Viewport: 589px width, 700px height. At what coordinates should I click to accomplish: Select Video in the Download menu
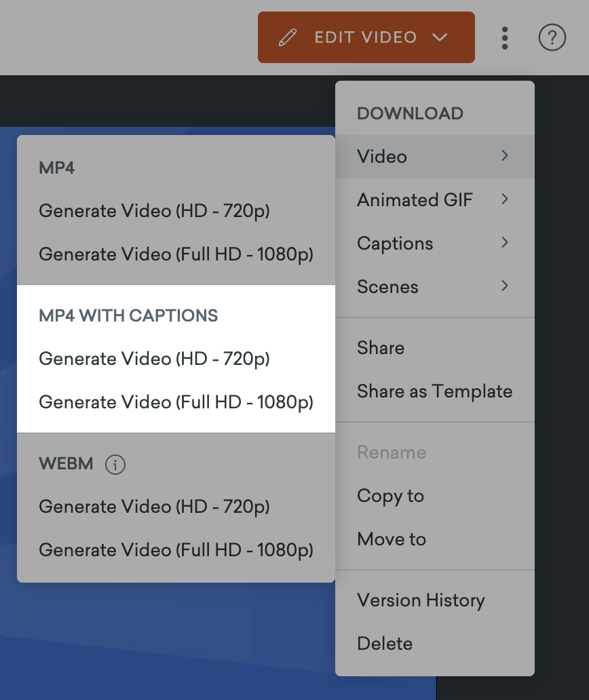coord(435,157)
